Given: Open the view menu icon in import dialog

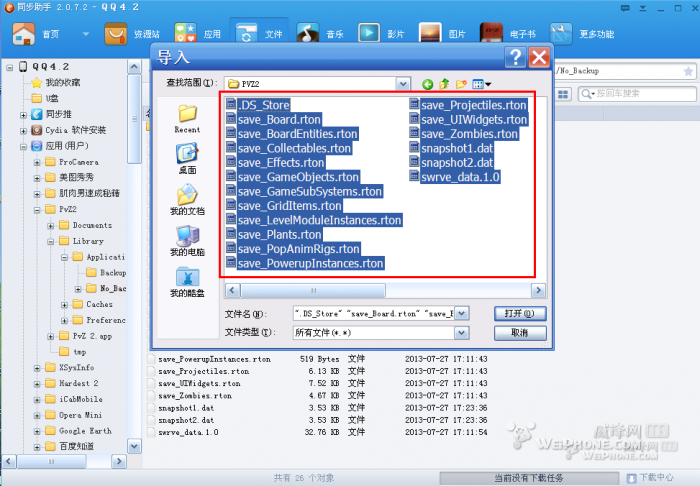Looking at the screenshot, I should pos(481,84).
